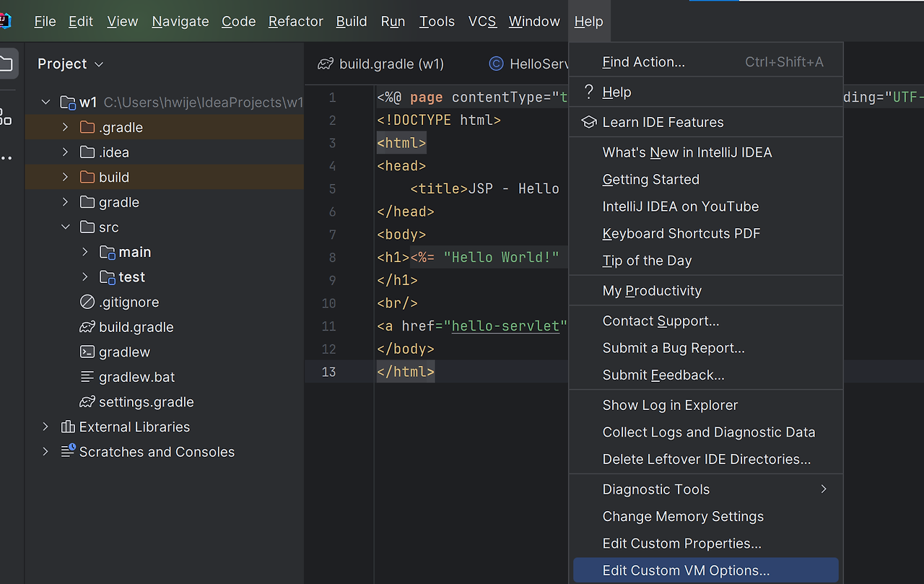Collapse the src folder

click(66, 227)
